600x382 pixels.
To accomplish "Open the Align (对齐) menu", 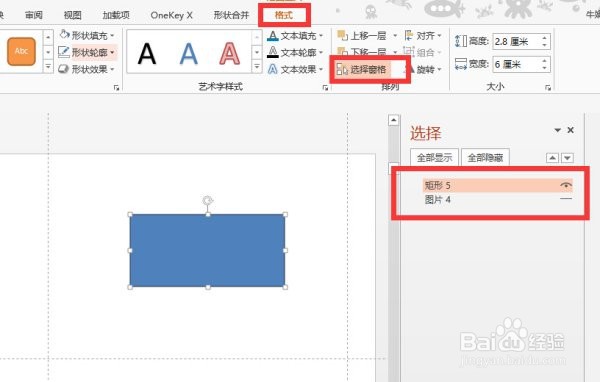I will (423, 36).
